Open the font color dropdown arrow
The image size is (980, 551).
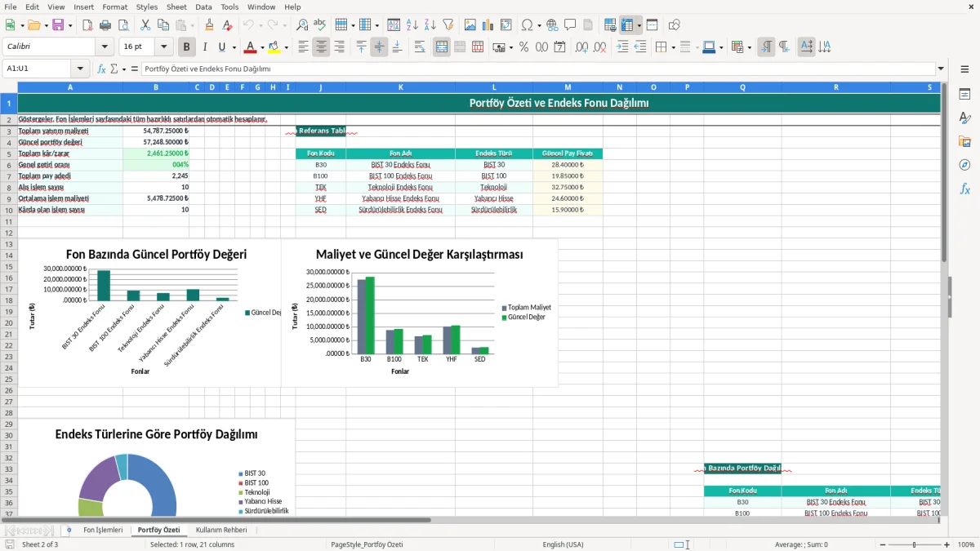pos(262,47)
